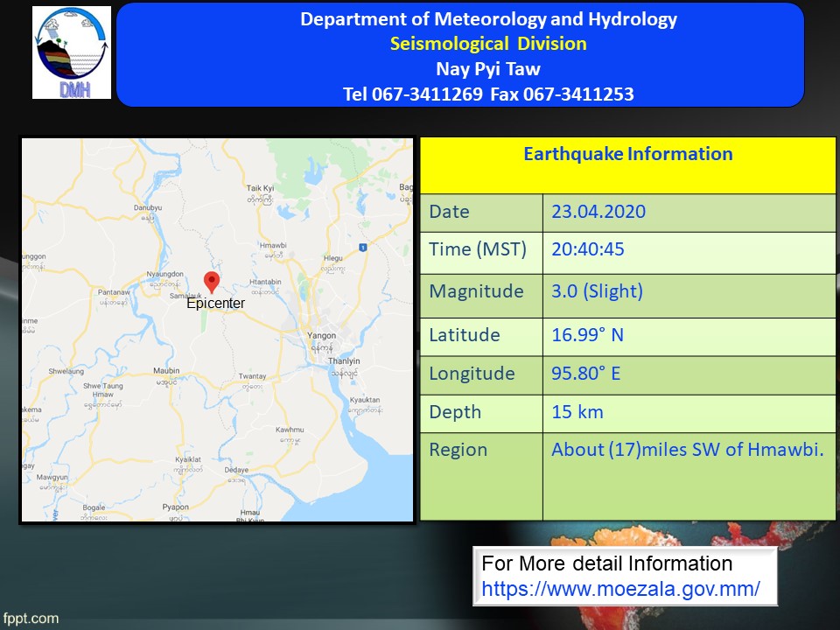Click the Seismological Division yellow heading
Image resolution: width=840 pixels, height=630 pixels.
point(488,44)
